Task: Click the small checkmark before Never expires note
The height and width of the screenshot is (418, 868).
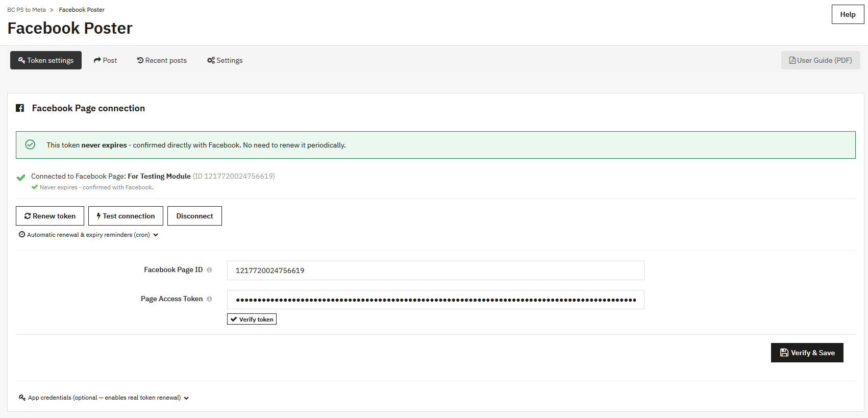Action: coord(35,187)
